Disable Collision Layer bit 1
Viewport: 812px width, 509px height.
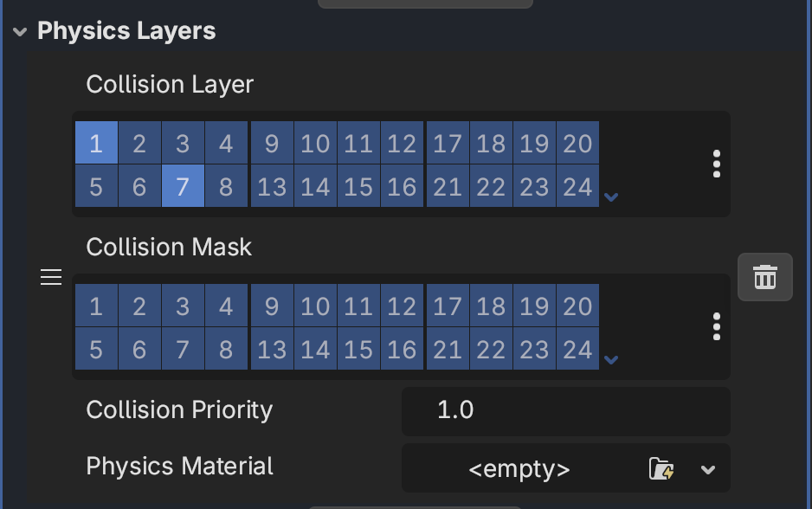(x=96, y=143)
